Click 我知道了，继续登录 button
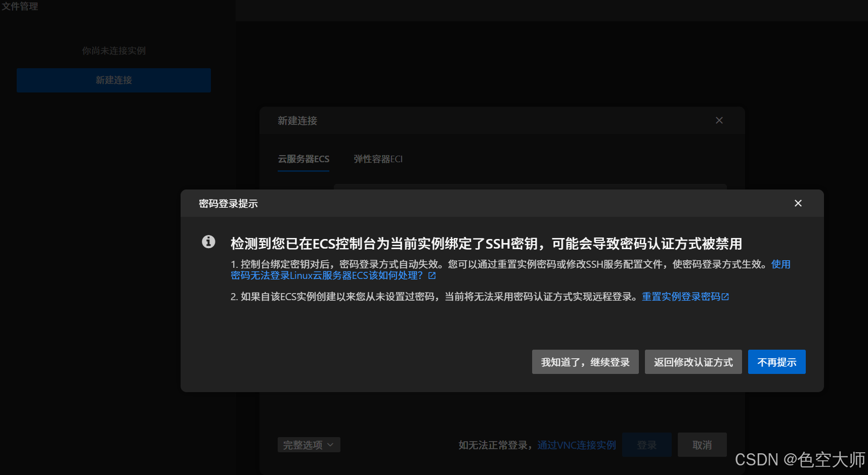This screenshot has height=475, width=868. pos(585,362)
